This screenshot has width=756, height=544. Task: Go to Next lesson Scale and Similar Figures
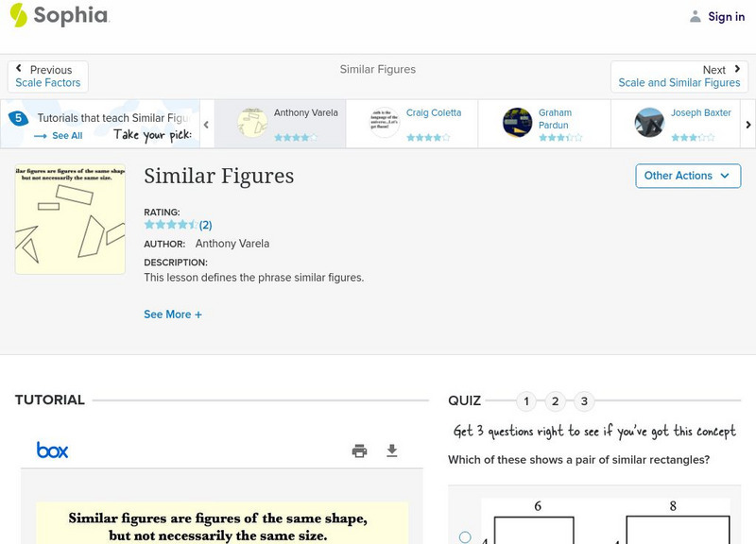click(679, 76)
